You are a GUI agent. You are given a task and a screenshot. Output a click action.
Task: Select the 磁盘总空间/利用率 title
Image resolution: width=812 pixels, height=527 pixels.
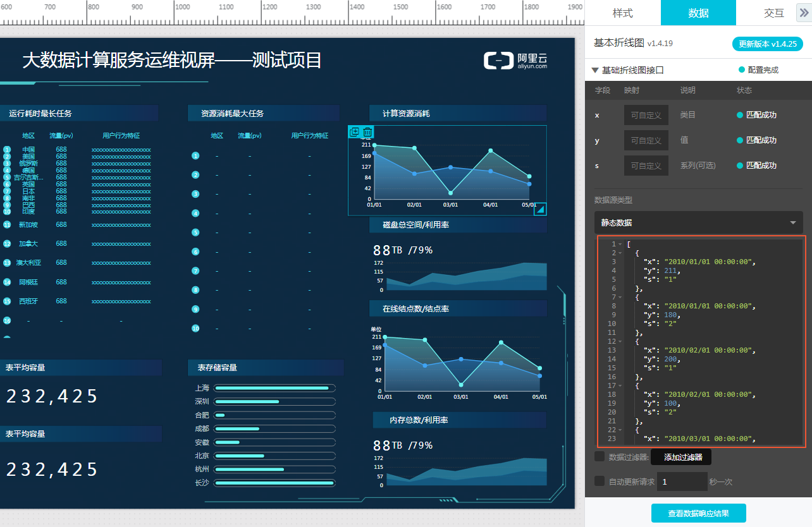(x=458, y=225)
